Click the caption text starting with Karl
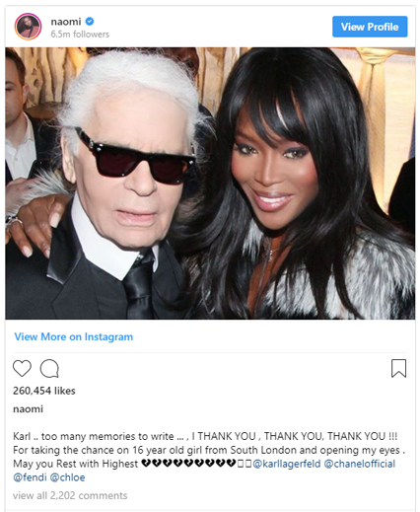 coord(209,457)
